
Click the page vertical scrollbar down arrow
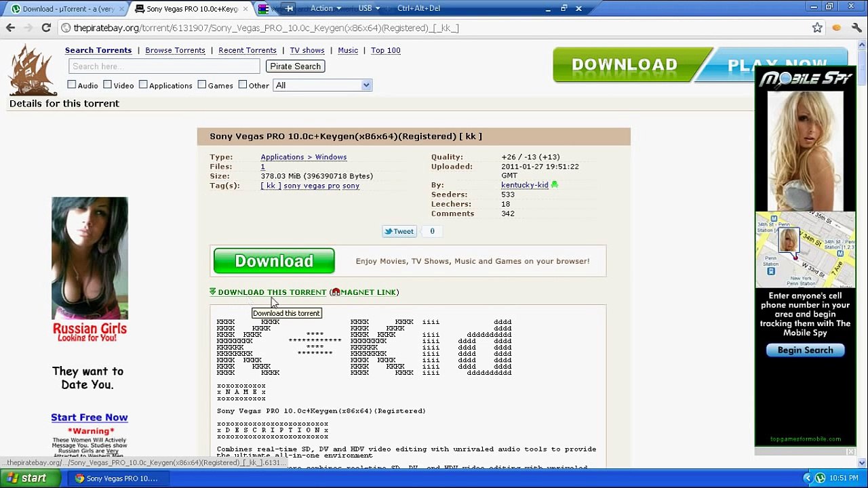[x=862, y=463]
